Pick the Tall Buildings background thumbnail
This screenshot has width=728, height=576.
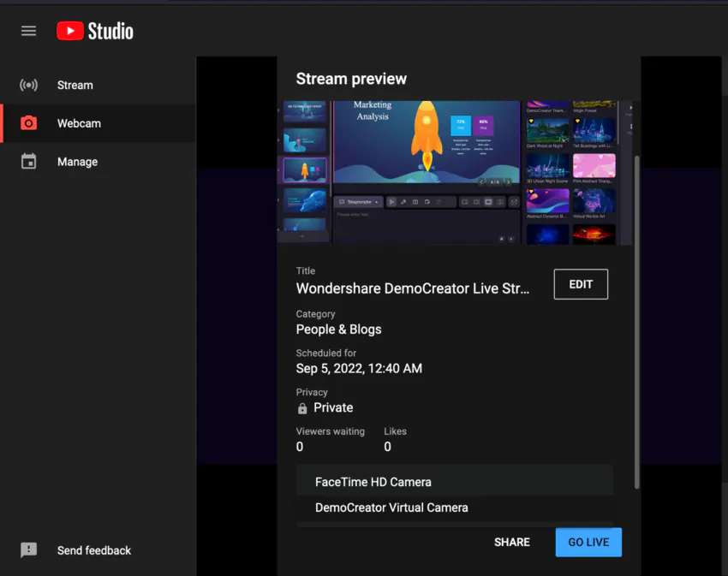point(594,130)
